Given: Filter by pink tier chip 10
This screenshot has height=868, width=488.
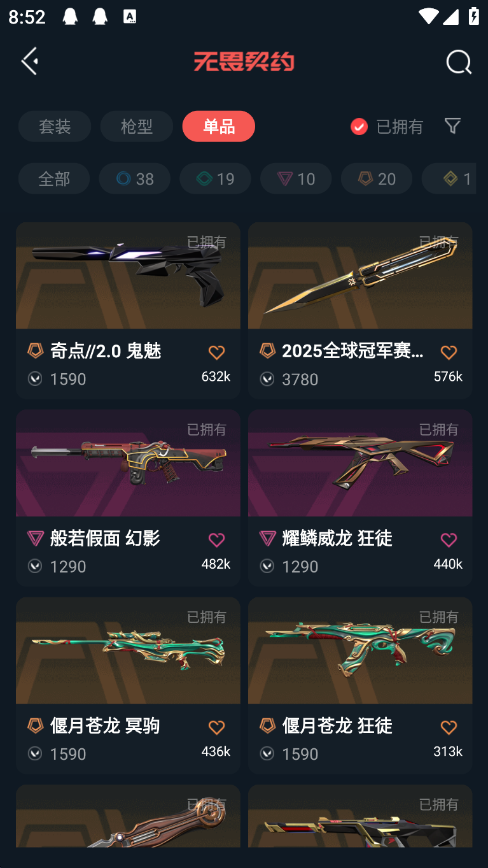Looking at the screenshot, I should coord(296,178).
